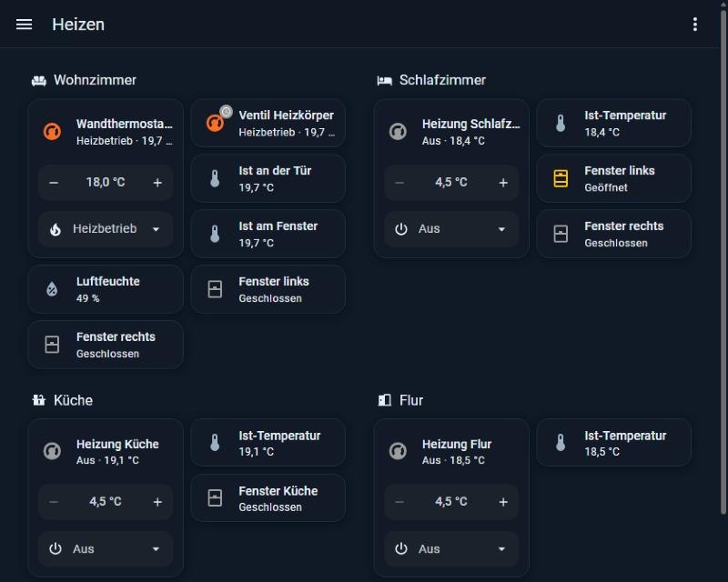Increase Küche target temperature with plus
This screenshot has height=582, width=728.
point(157,502)
